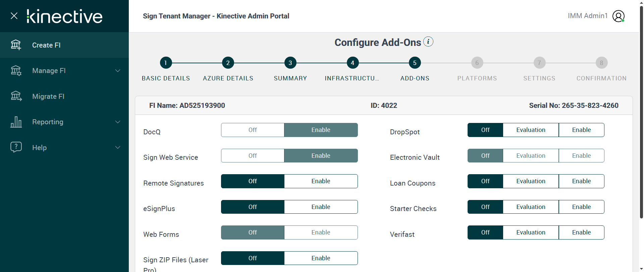Click the Reporting bar chart icon

pos(16,122)
